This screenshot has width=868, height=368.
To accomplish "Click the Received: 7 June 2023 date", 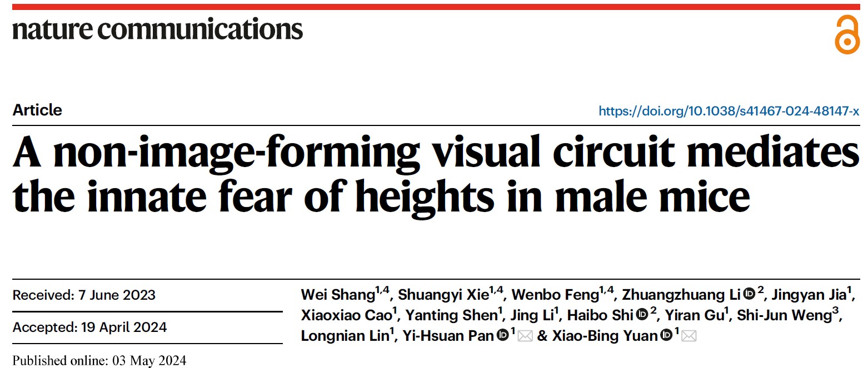I will [x=84, y=295].
